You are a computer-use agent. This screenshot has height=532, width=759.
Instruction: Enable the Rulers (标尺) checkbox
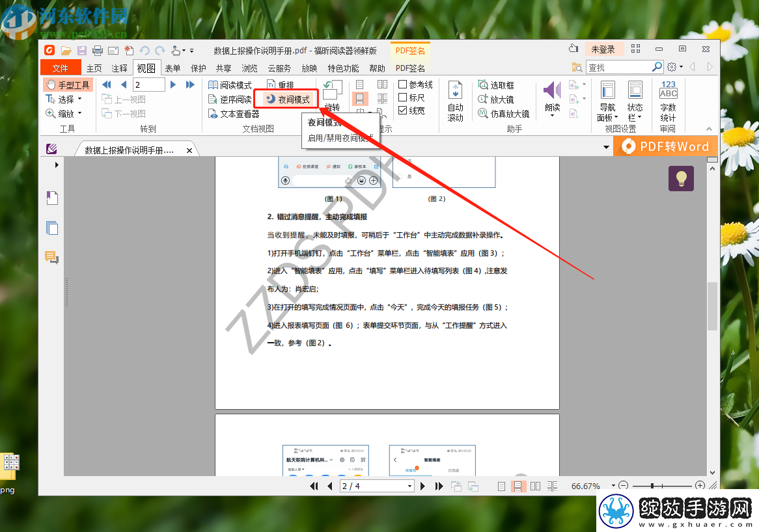pyautogui.click(x=402, y=97)
